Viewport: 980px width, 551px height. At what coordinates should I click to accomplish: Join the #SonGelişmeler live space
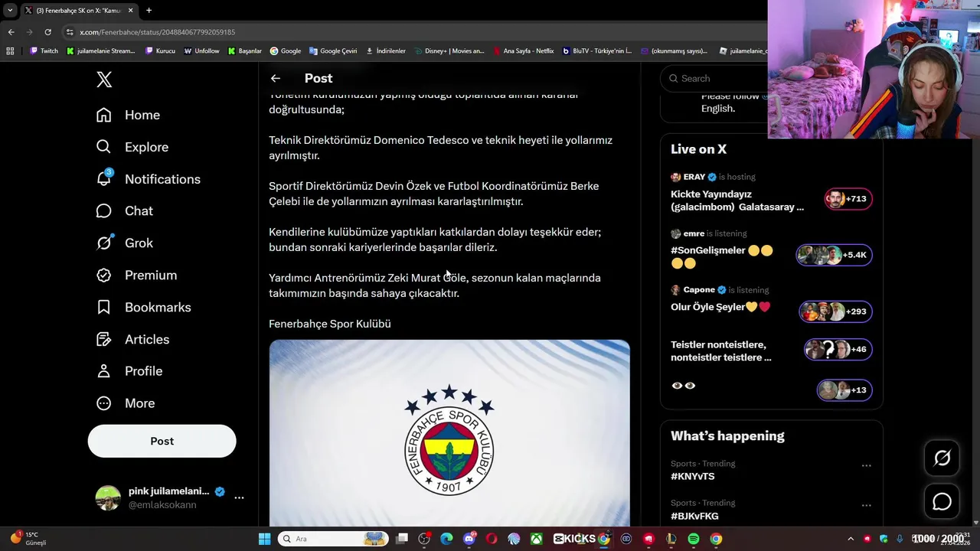tap(722, 256)
